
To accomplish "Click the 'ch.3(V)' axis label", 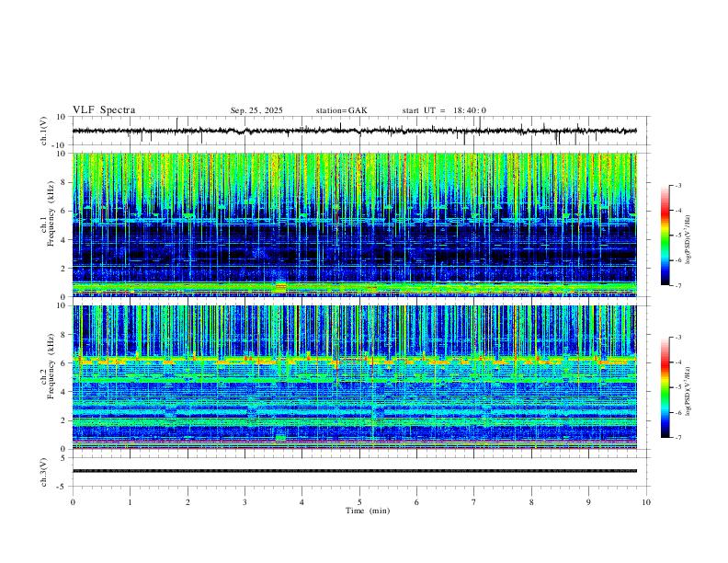I will click(44, 473).
